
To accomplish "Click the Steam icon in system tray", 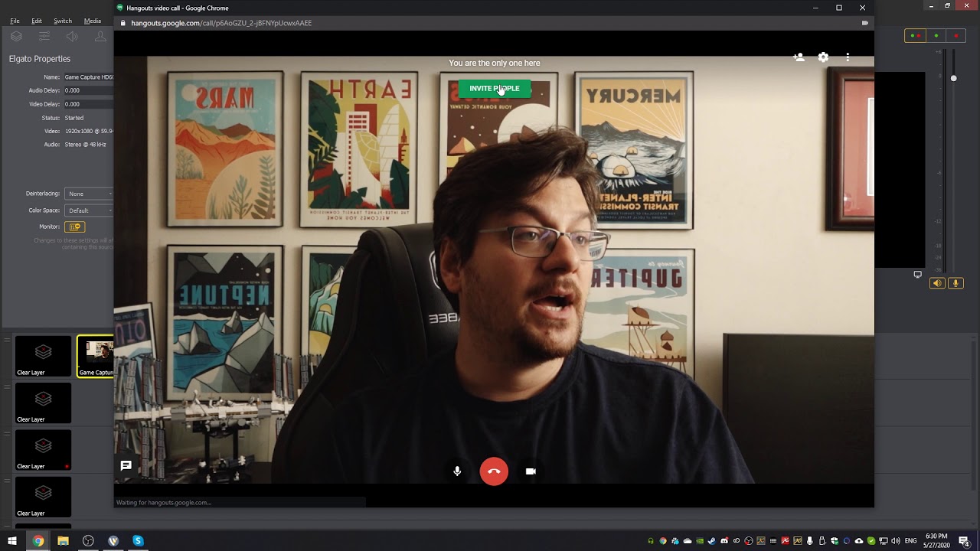I will click(712, 541).
